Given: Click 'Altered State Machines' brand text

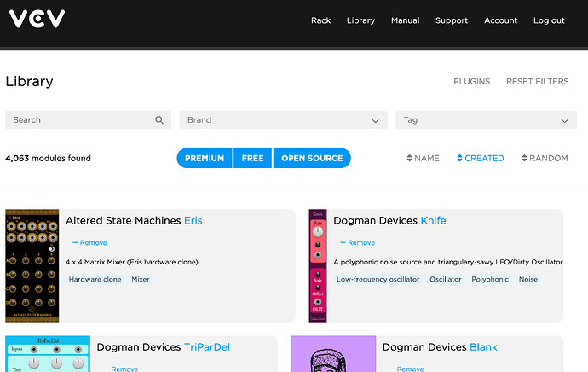Looking at the screenshot, I should point(124,220).
